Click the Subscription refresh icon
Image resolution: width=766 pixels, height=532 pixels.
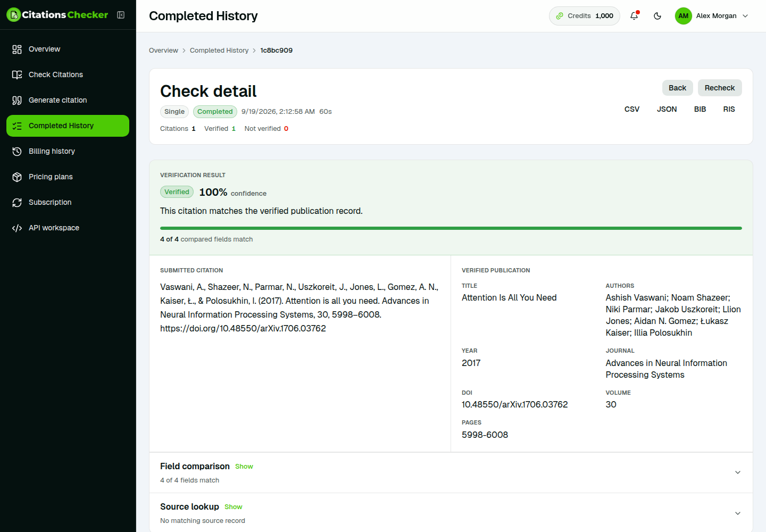(x=17, y=202)
